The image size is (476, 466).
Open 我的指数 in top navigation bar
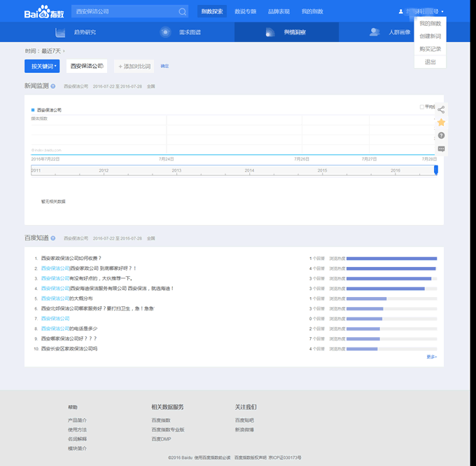pos(312,11)
